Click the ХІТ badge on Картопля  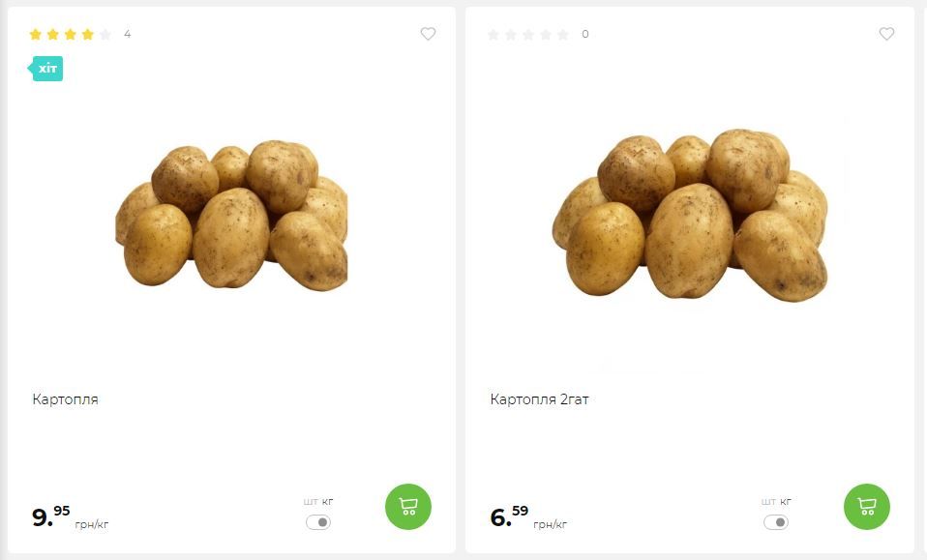pyautogui.click(x=45, y=69)
